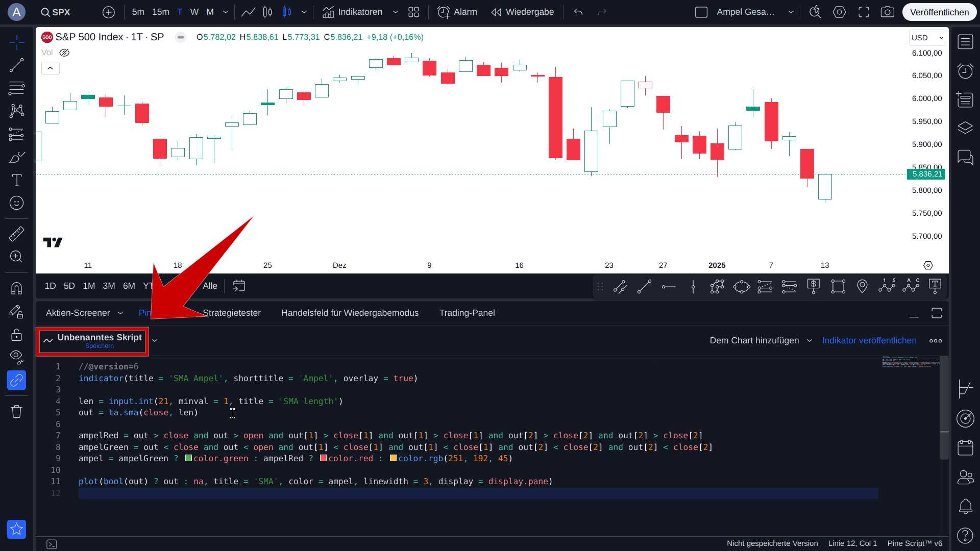Image resolution: width=980 pixels, height=551 pixels.
Task: Expand the script name dropdown chevron
Action: tap(155, 341)
